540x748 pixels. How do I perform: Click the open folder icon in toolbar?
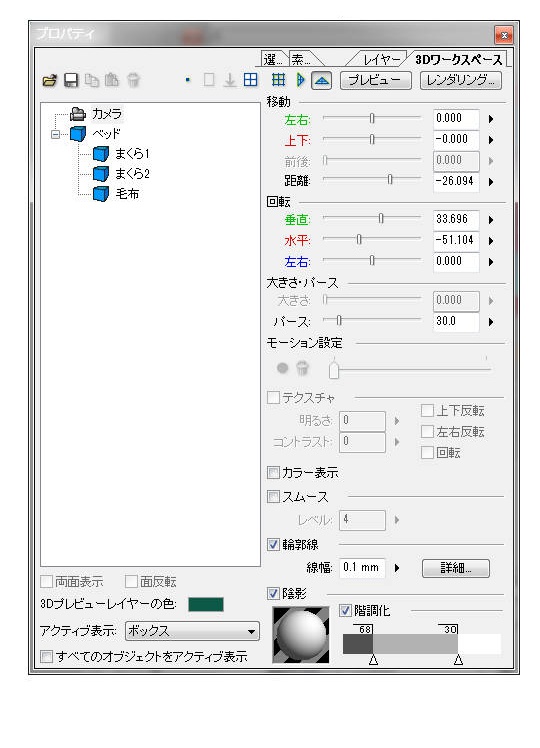click(50, 80)
